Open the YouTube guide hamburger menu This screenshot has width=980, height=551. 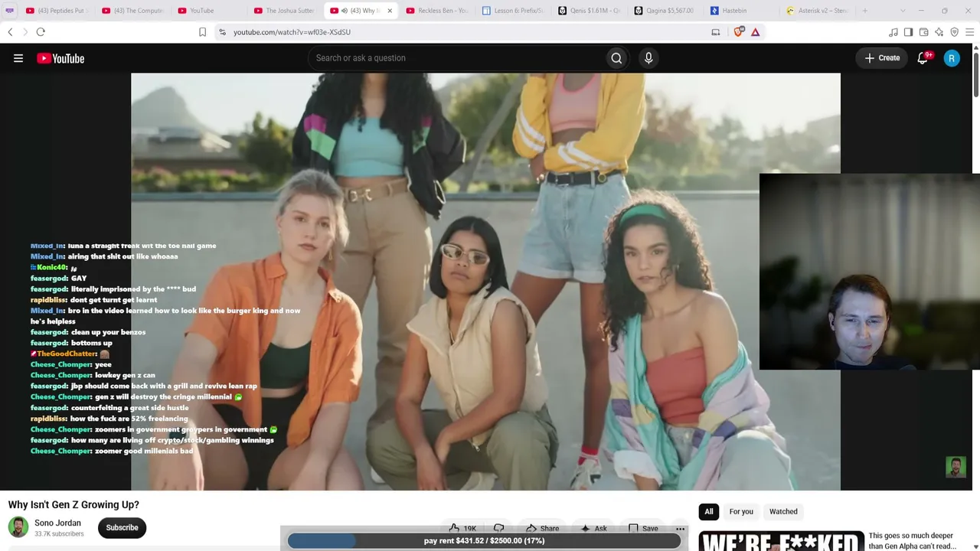coord(18,58)
